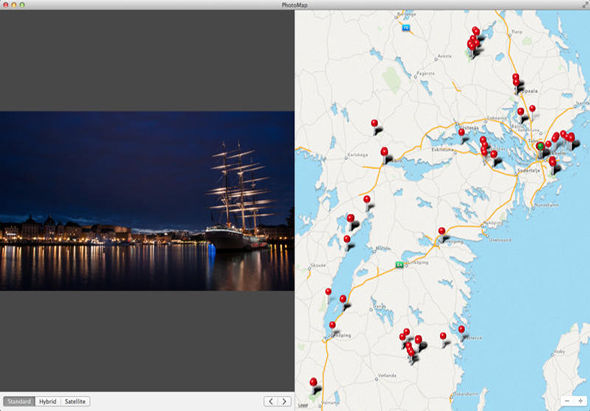The image size is (590, 411).
Task: Click the Avesta city label
Action: [445, 56]
